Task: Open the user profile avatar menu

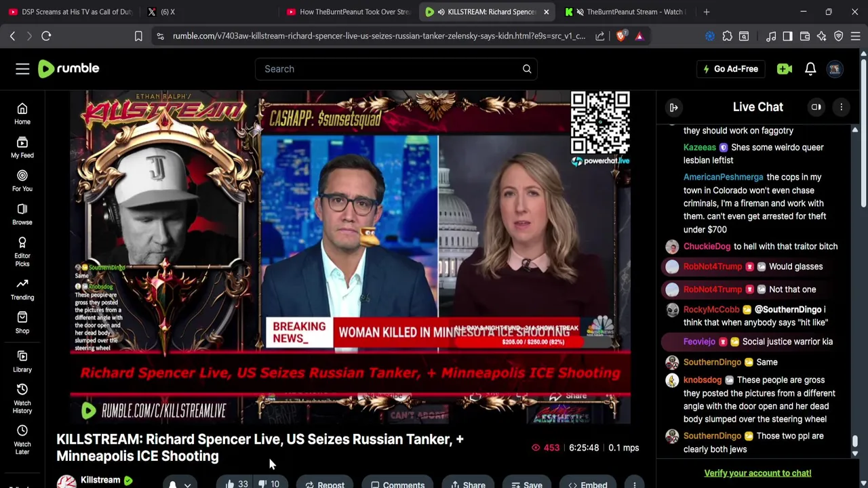Action: click(x=835, y=68)
